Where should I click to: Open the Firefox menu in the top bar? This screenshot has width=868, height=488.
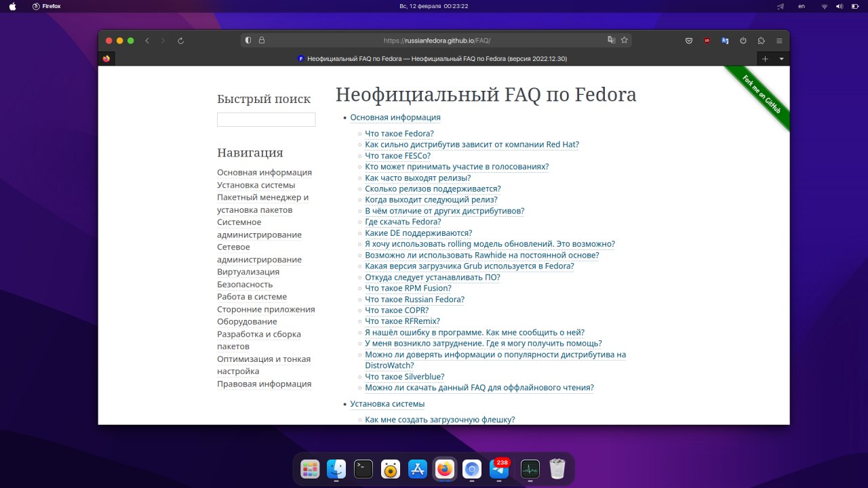[47, 6]
